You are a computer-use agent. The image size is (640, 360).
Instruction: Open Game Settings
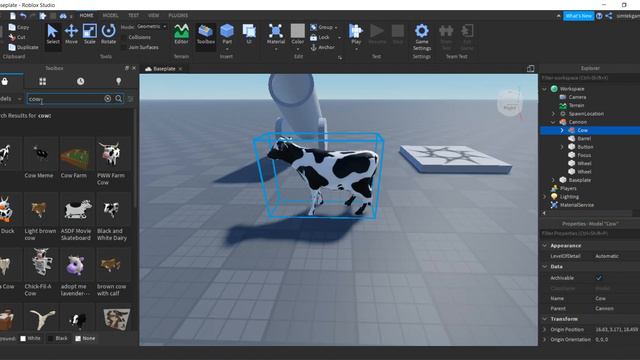coord(422,37)
